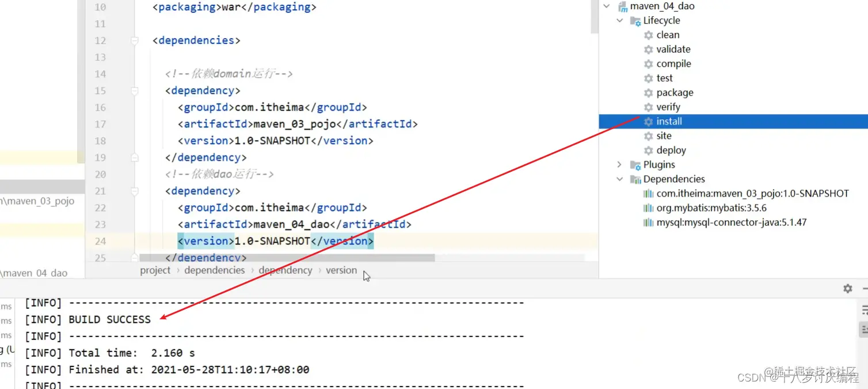Click the Lifecycle folder icon

coord(635,21)
